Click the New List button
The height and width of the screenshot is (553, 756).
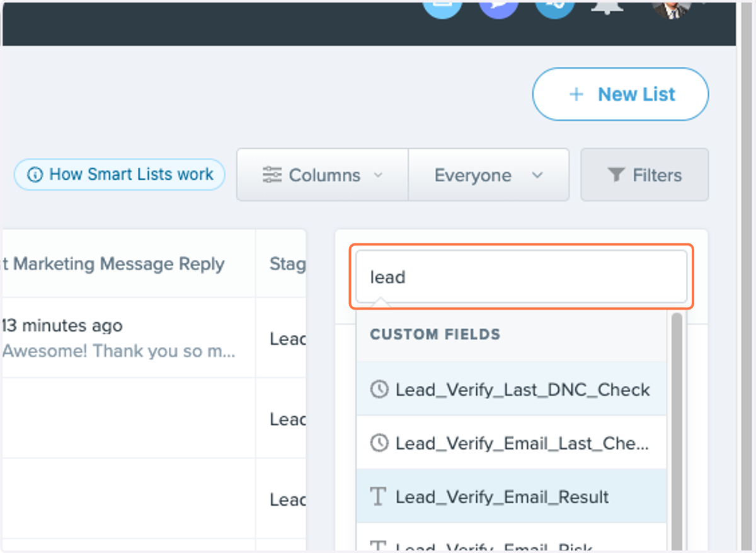(620, 95)
